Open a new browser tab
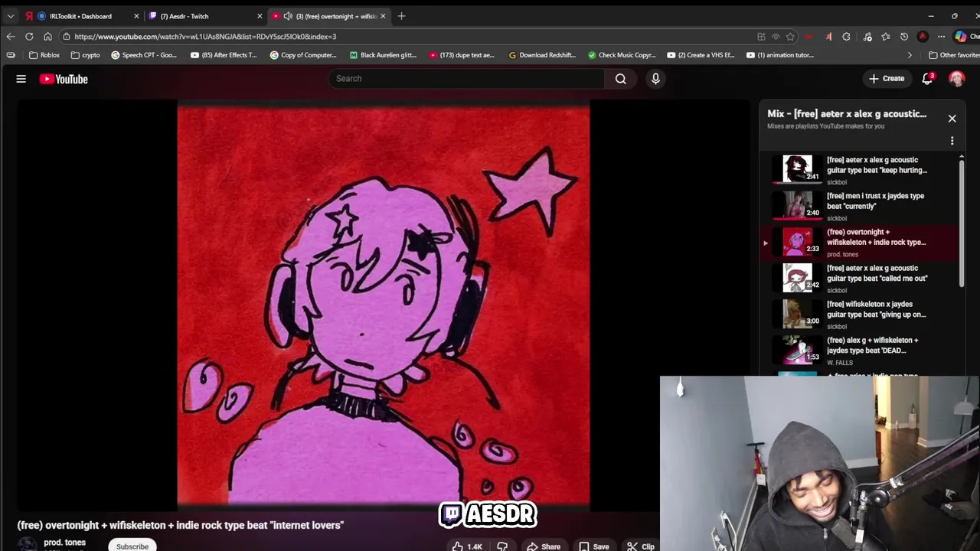This screenshot has height=551, width=980. 401,16
